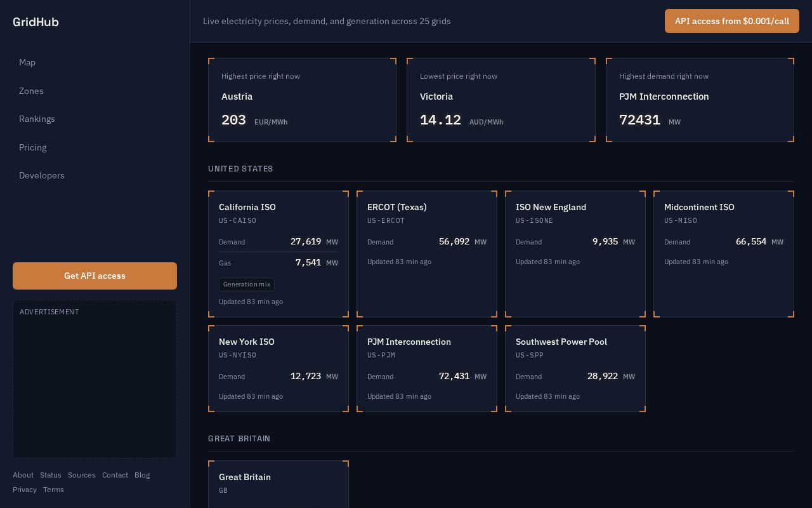
Task: Open the Blog footer link
Action: (x=142, y=475)
